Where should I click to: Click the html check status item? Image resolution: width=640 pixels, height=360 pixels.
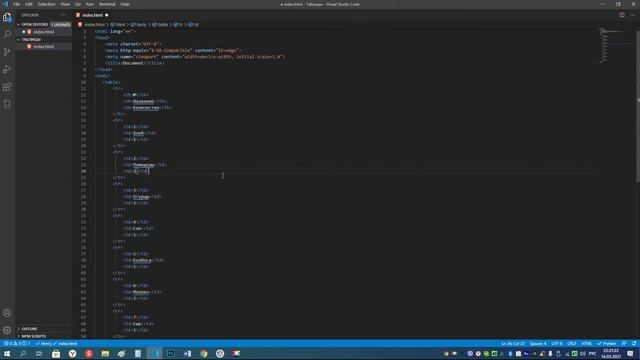click(43, 344)
